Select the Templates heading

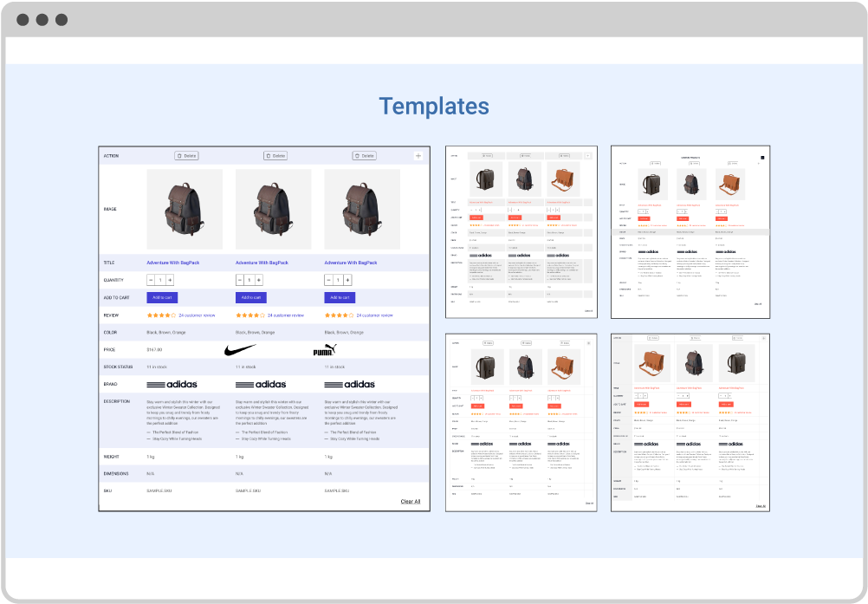[434, 107]
